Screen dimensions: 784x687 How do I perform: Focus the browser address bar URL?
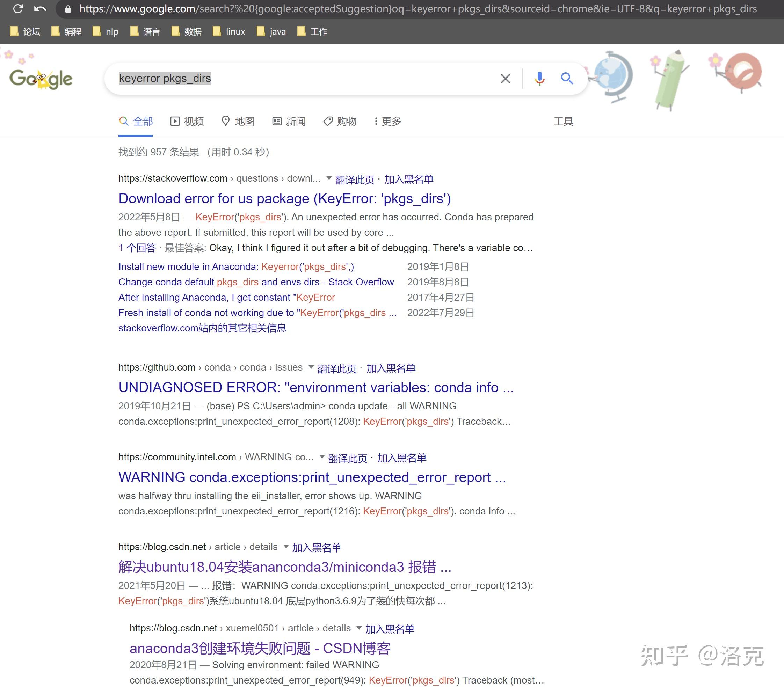pos(418,9)
